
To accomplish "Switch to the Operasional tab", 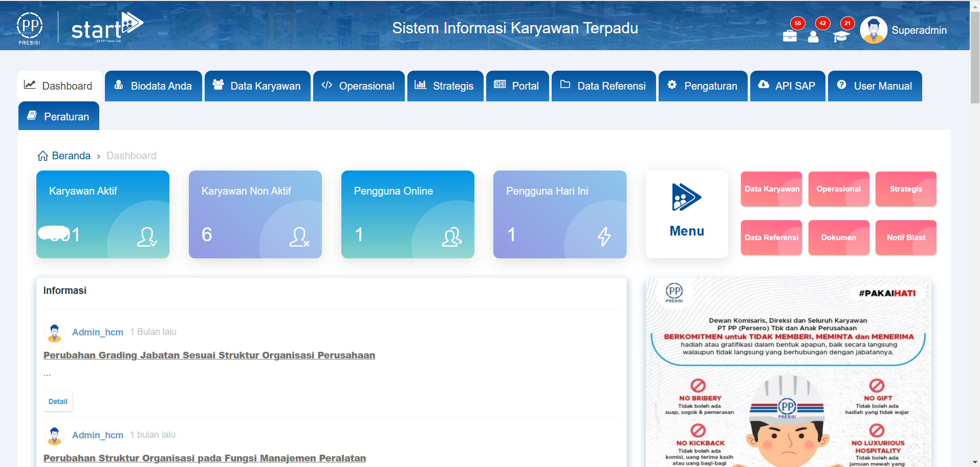I will click(x=358, y=86).
